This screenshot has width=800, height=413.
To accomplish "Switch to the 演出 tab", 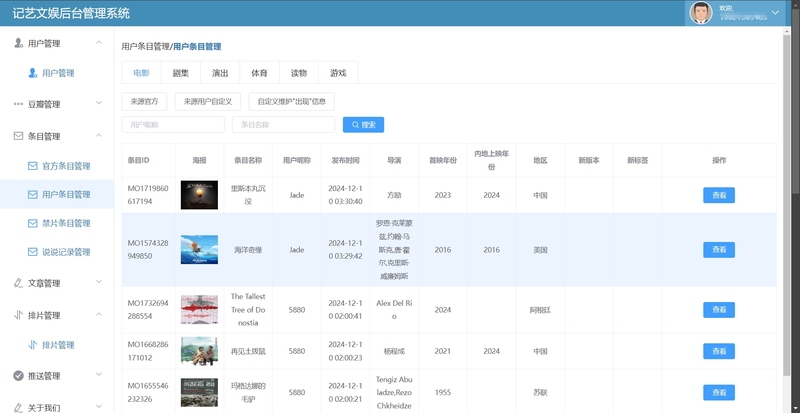I will (220, 72).
